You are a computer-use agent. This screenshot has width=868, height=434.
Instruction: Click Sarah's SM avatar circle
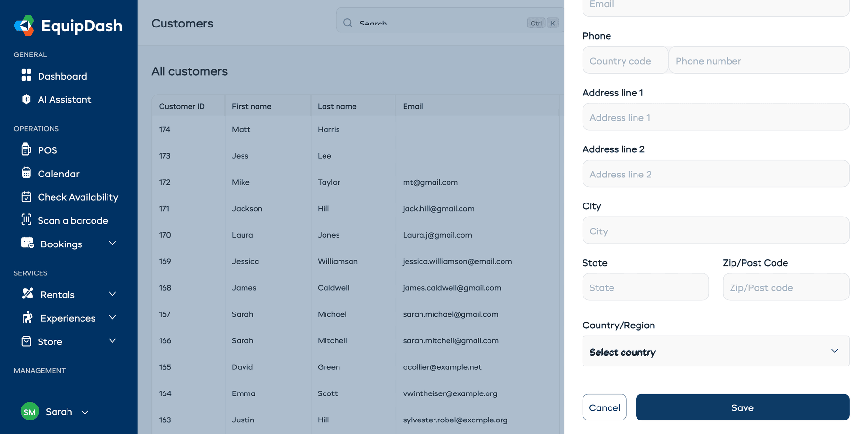tap(29, 411)
